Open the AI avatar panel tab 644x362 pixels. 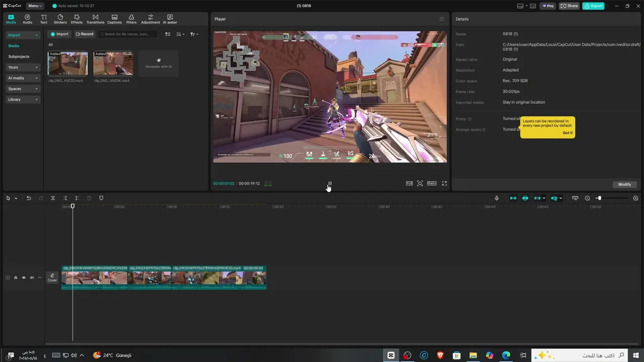pos(170,19)
